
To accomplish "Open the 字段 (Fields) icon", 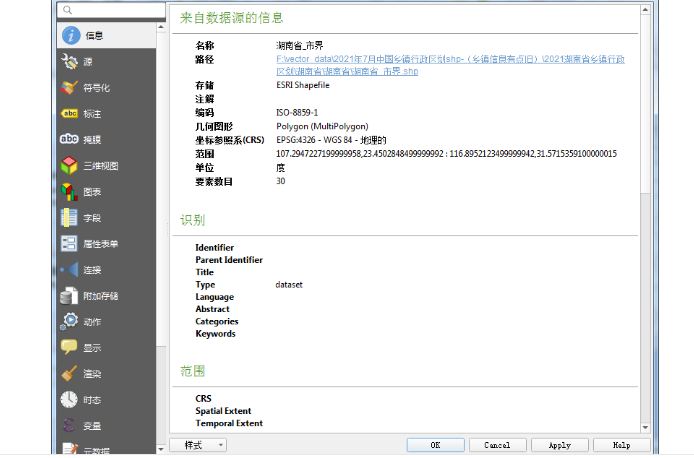I will (x=69, y=218).
